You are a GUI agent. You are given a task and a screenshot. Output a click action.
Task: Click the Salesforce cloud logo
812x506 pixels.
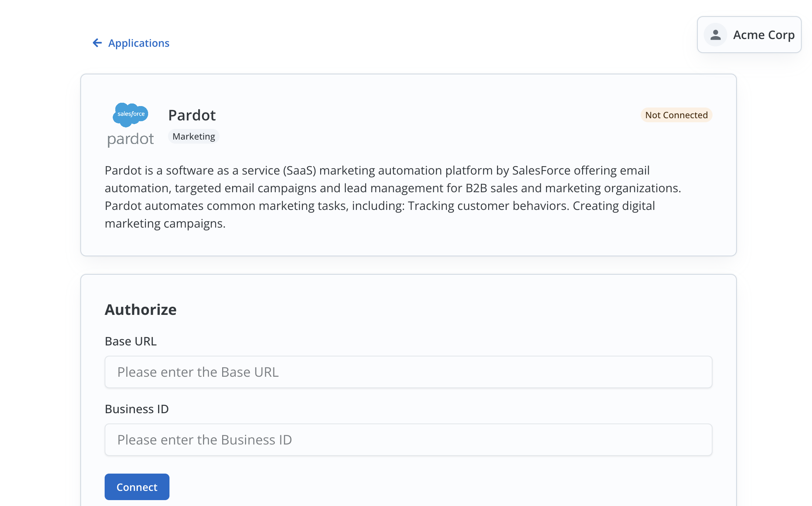tap(130, 115)
